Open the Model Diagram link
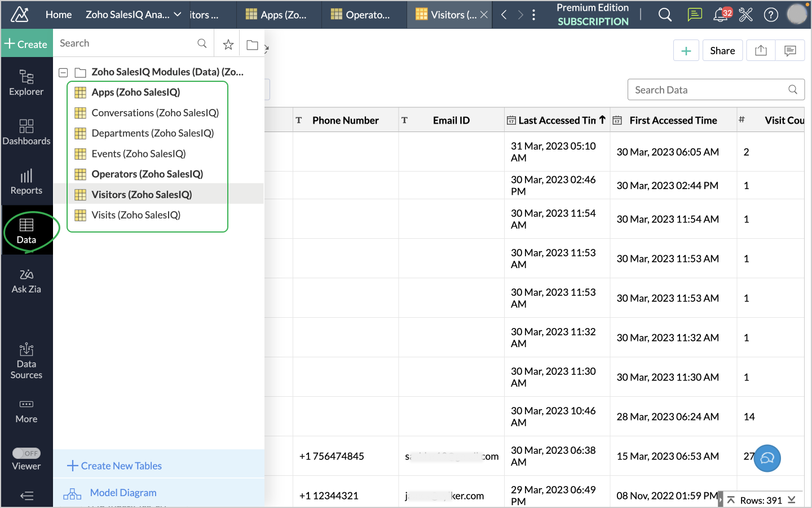812x508 pixels. pyautogui.click(x=110, y=493)
